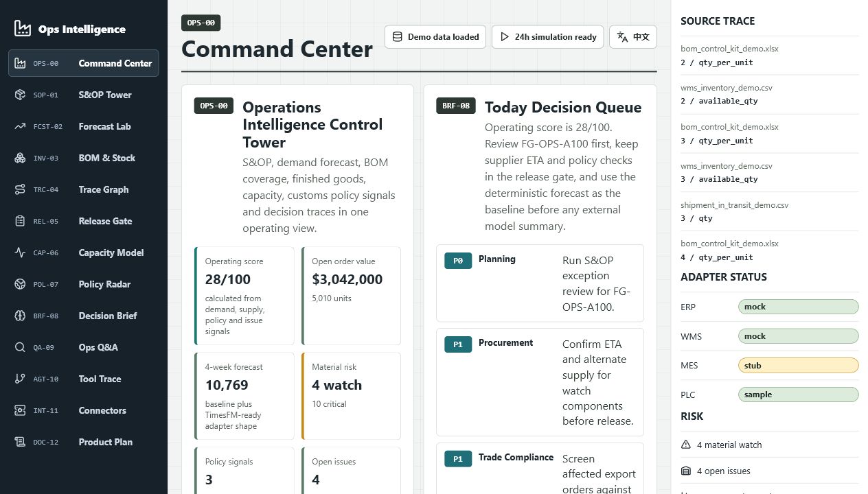Open the 4-week forecast card
This screenshot has height=494, width=868.
tap(244, 396)
